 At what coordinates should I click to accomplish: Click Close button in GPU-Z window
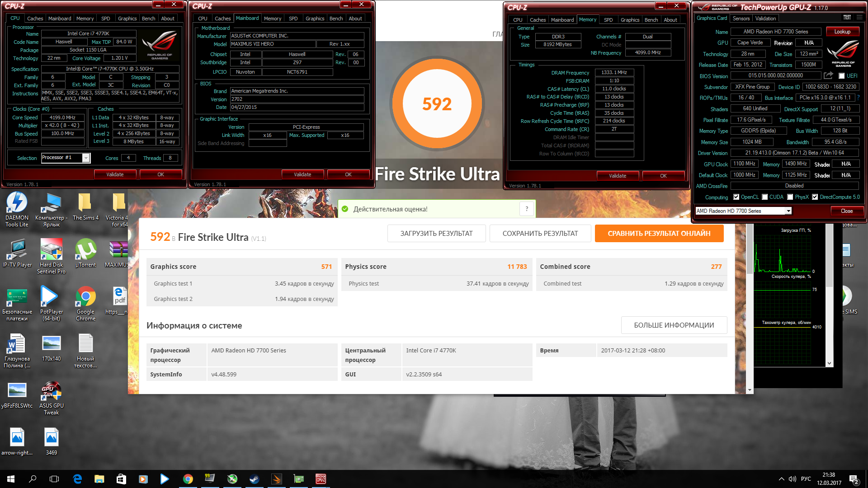[x=847, y=211]
